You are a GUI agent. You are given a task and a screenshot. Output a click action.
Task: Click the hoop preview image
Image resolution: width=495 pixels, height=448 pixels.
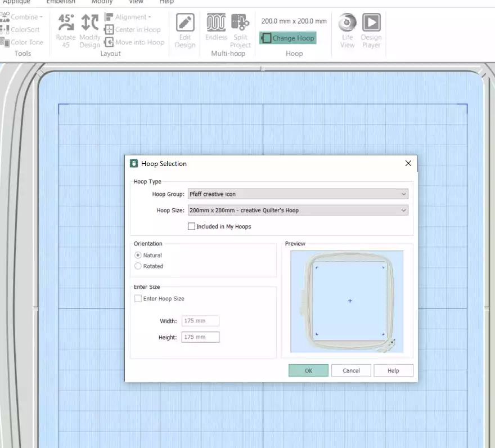click(346, 302)
